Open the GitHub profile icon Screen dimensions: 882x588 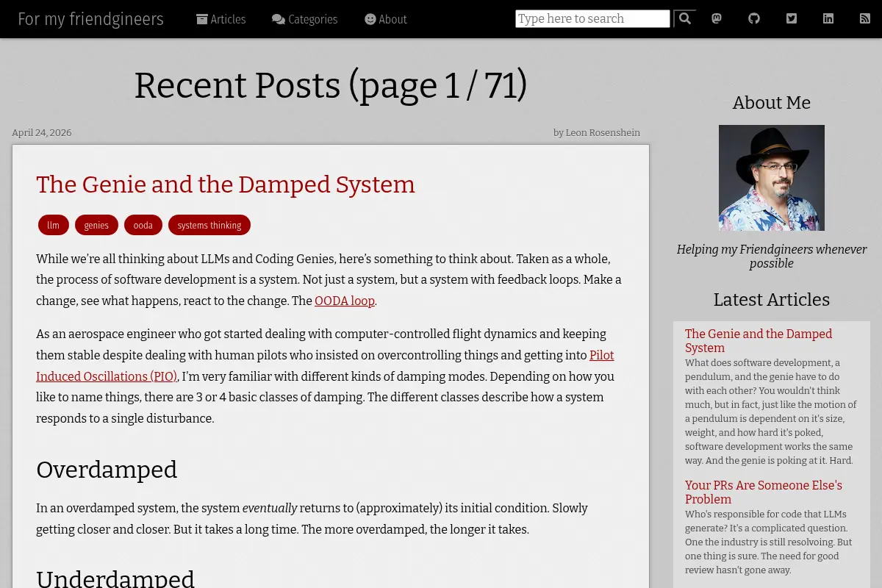[754, 18]
